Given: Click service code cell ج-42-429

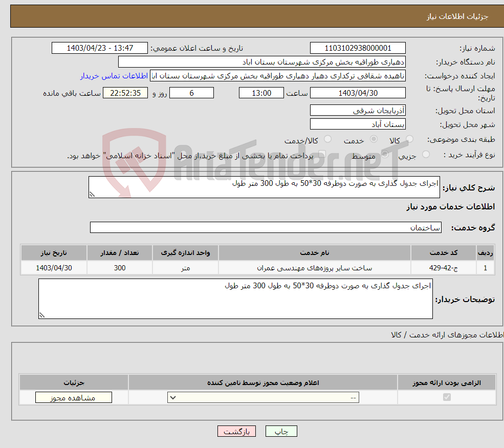Looking at the screenshot, I should click(444, 268).
